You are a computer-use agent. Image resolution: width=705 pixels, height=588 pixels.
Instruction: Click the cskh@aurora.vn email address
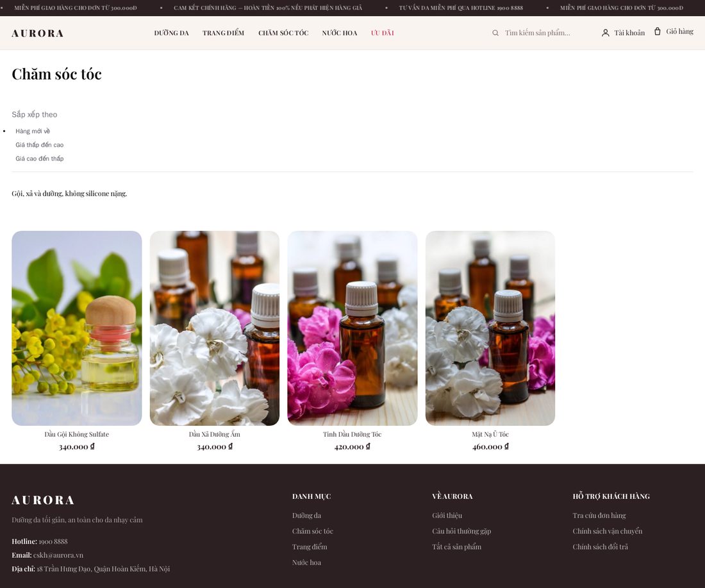pos(58,555)
